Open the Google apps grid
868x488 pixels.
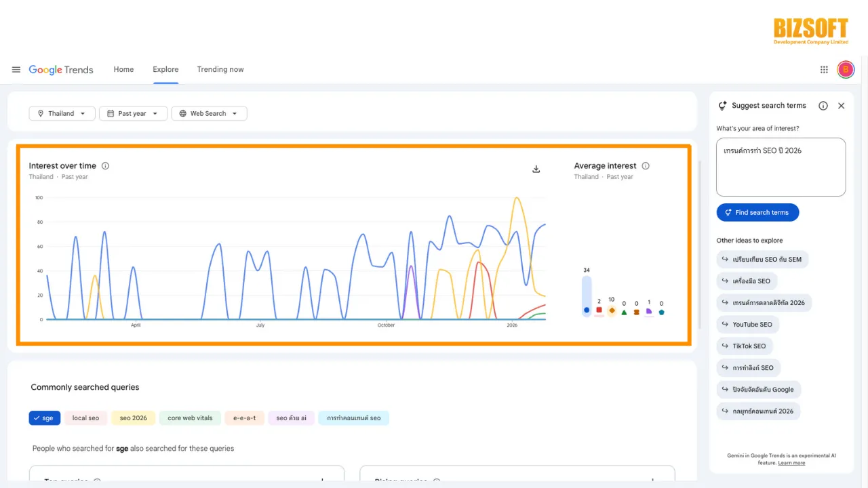[823, 69]
